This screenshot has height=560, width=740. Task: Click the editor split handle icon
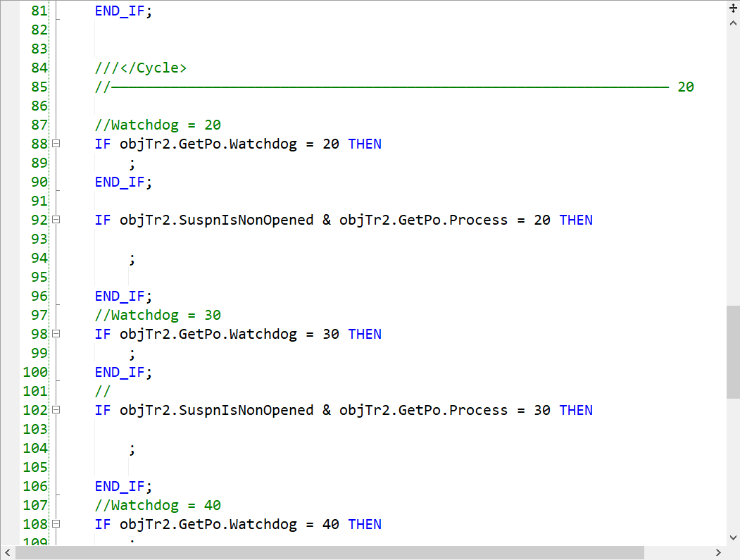[x=733, y=8]
